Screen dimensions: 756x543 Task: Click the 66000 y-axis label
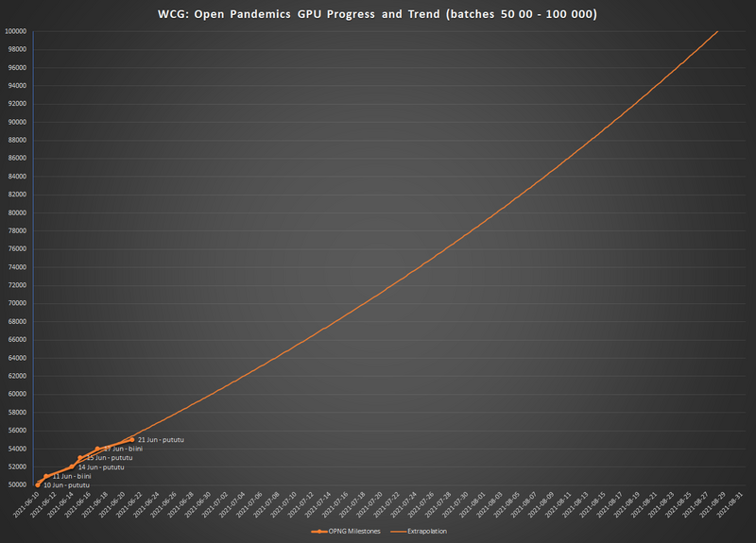click(x=17, y=340)
